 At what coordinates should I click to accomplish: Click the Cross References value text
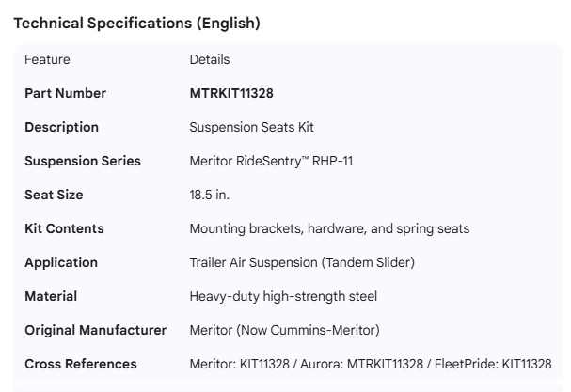point(370,364)
